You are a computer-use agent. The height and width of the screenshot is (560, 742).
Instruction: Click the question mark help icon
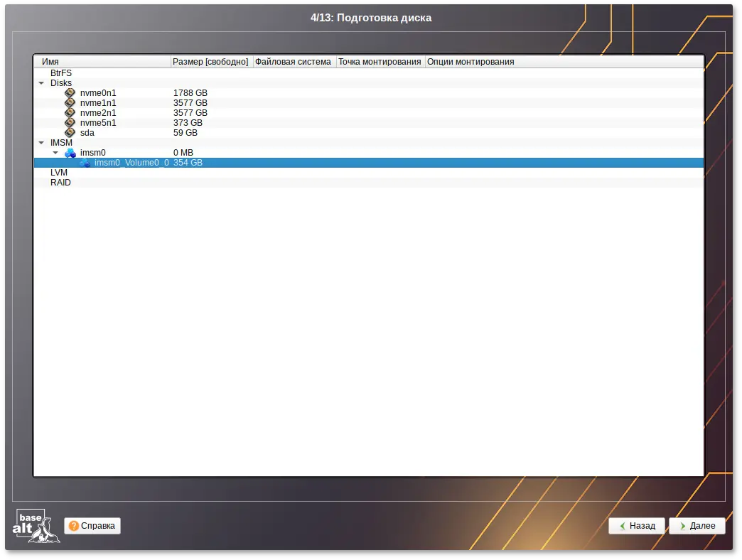click(x=75, y=526)
